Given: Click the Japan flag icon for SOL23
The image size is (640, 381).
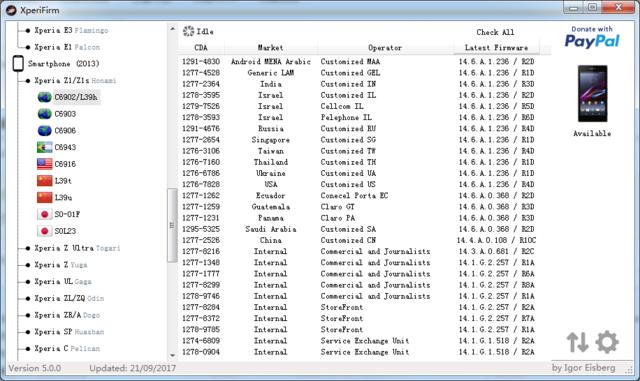Looking at the screenshot, I should (44, 231).
